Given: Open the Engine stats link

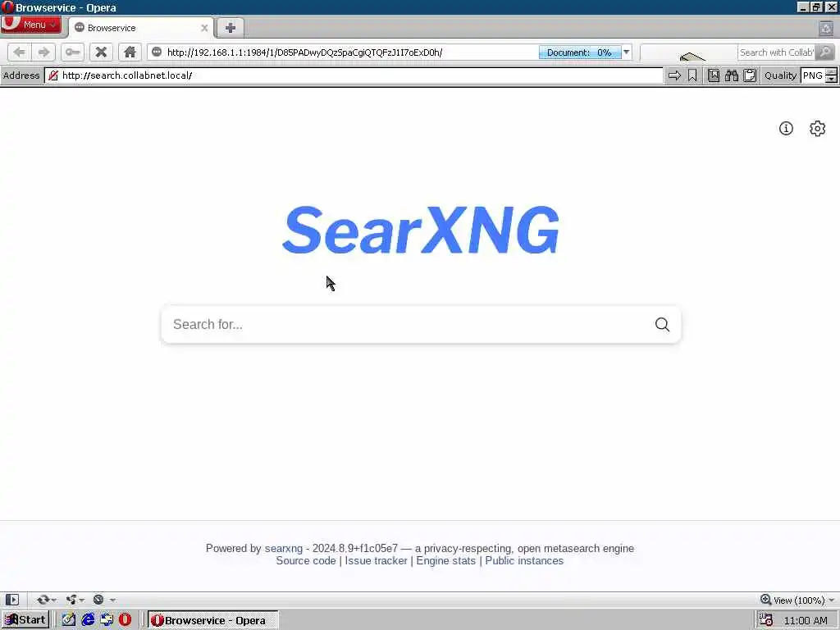Looking at the screenshot, I should [x=445, y=561].
